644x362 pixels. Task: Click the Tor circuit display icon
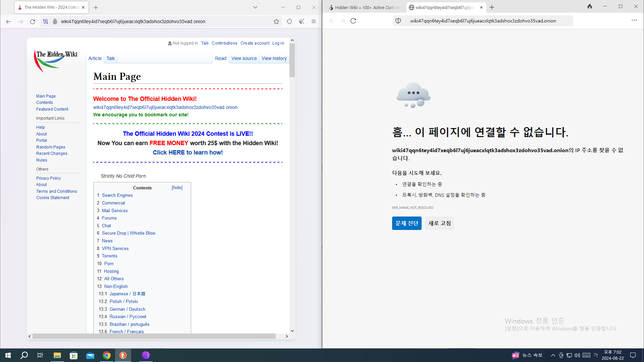(46, 21)
